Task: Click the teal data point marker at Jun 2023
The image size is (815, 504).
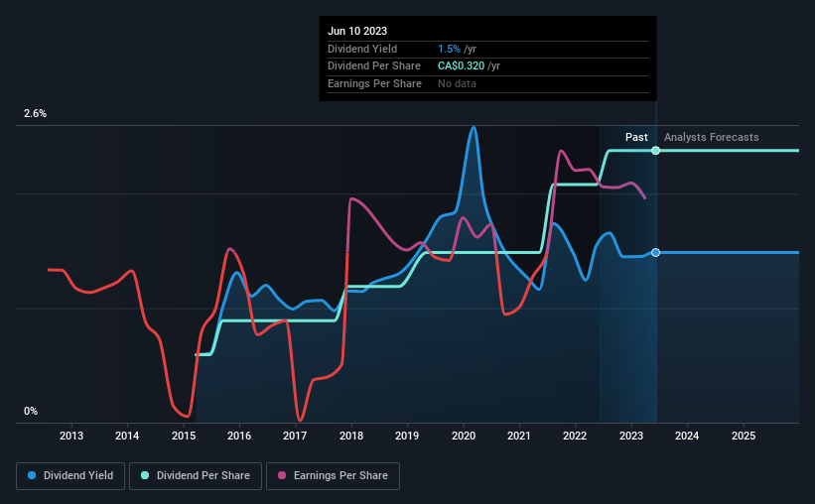Action: tap(656, 151)
